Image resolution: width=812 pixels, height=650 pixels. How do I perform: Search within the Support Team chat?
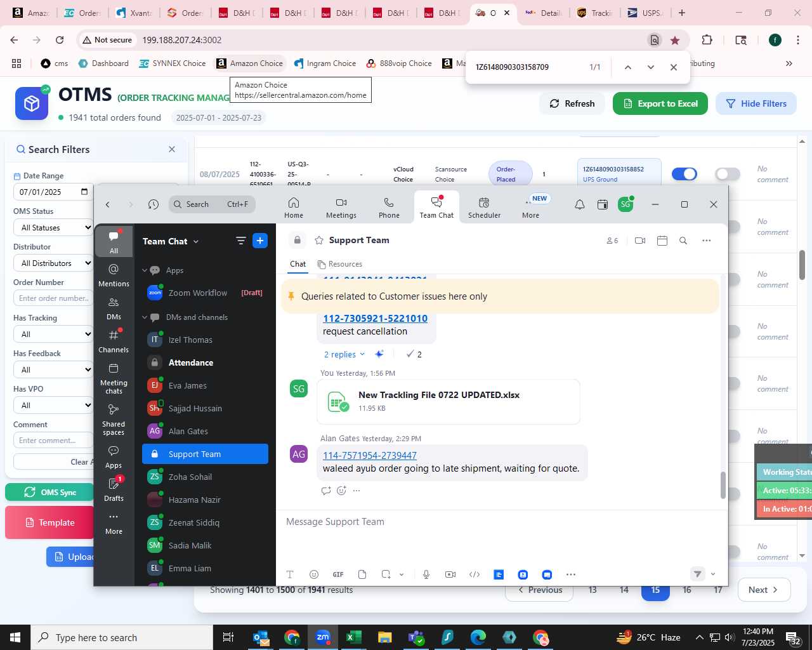pos(683,241)
